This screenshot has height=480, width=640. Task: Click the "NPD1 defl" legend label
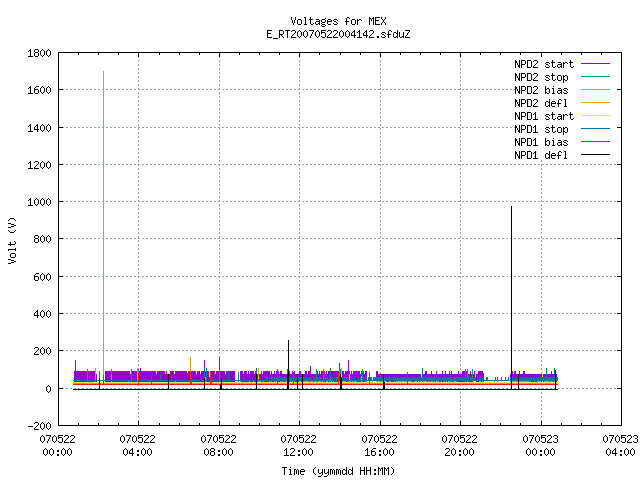click(x=541, y=156)
